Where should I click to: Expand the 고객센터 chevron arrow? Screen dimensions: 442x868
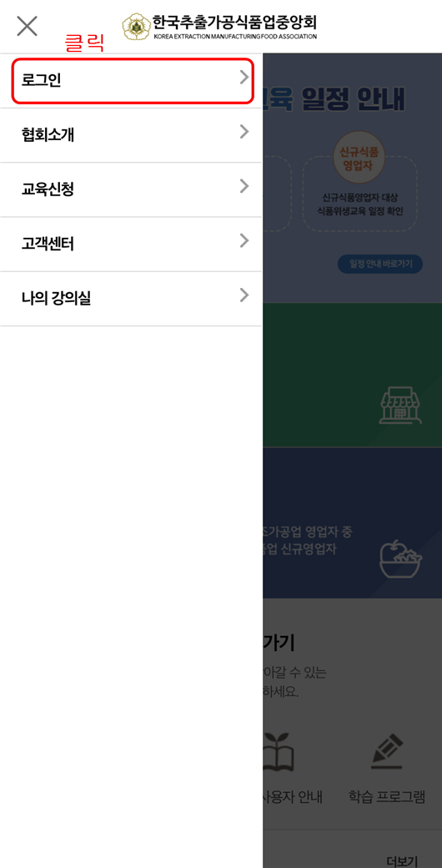244,241
